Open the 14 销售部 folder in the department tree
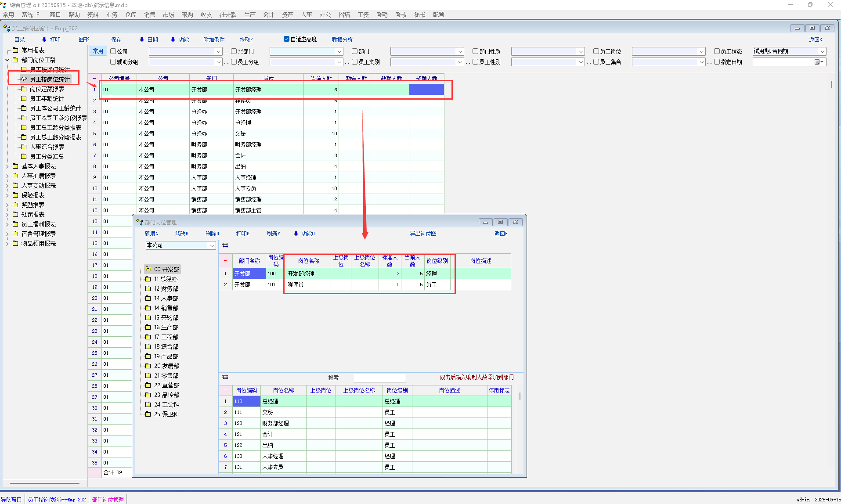This screenshot has width=841, height=504. click(166, 308)
